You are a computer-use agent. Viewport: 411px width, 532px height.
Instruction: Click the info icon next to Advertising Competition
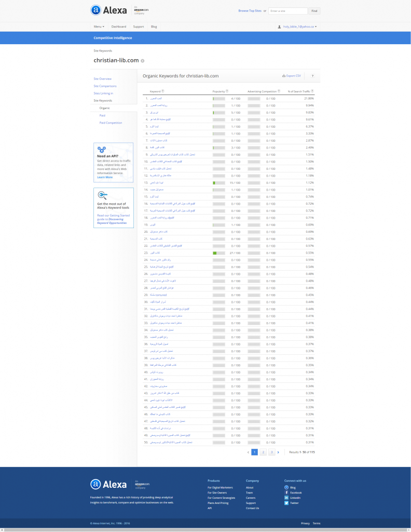coord(279,91)
